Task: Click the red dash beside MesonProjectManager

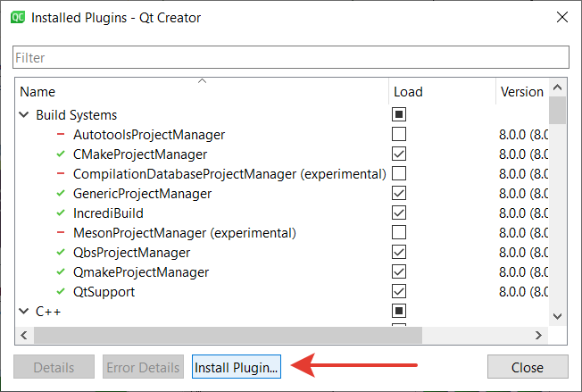Action: pos(61,233)
